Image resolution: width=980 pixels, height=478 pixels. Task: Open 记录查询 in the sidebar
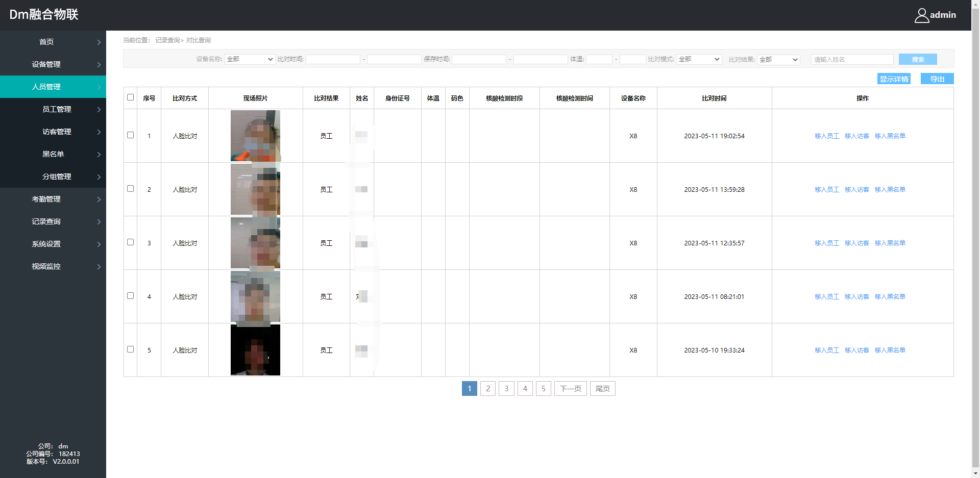click(x=46, y=221)
